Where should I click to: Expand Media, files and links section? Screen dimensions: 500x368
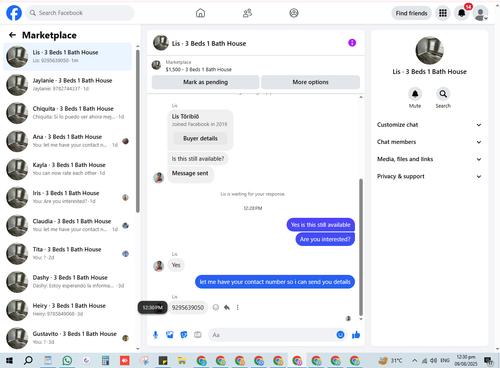point(429,159)
